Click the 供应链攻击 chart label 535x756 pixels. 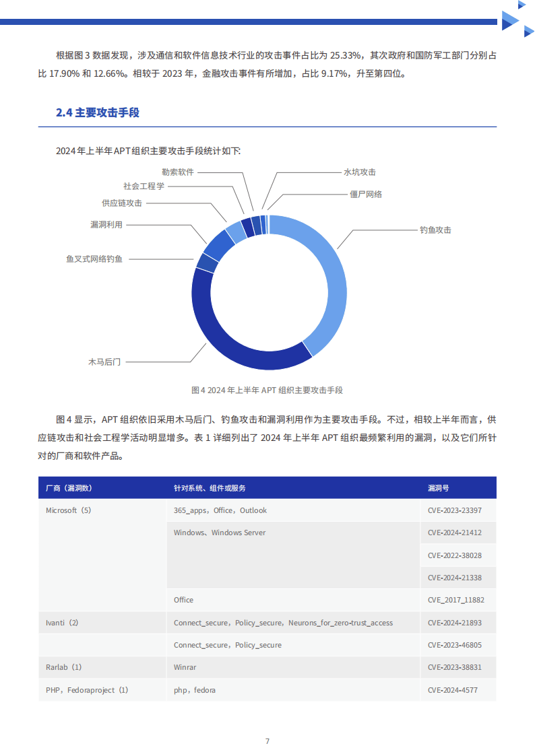click(122, 203)
